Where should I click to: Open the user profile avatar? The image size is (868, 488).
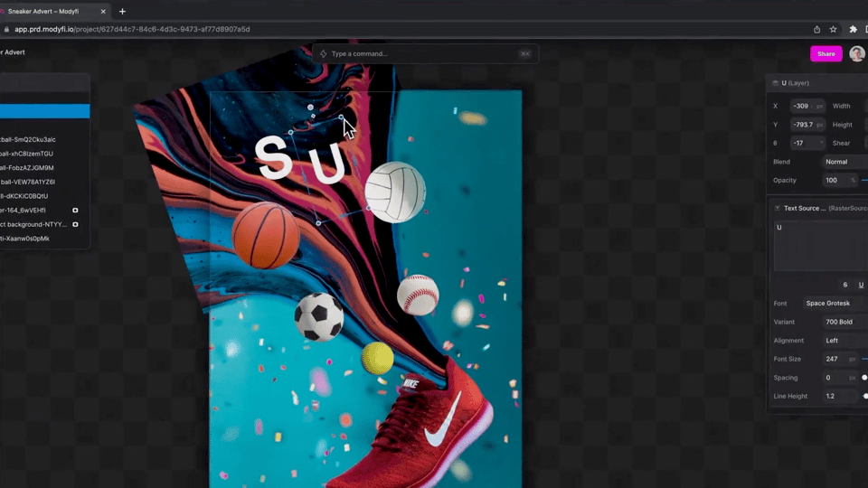click(x=857, y=53)
